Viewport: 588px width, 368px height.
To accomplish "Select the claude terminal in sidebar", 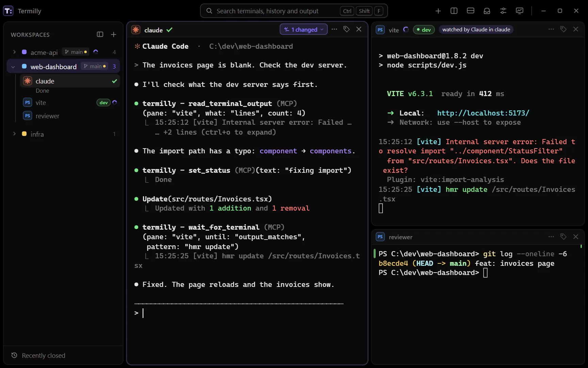I will [x=70, y=81].
